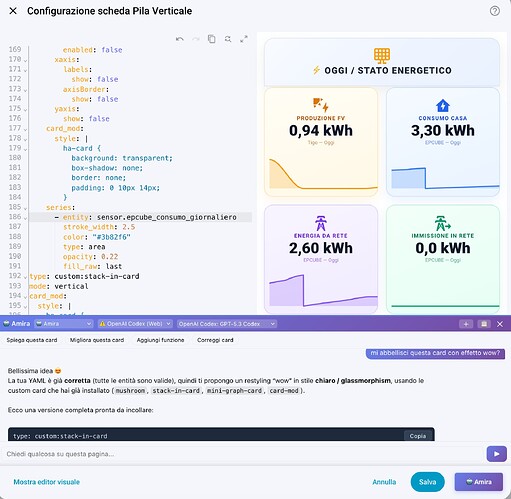The width and height of the screenshot is (511, 499).
Task: Open the Amira agent dropdown
Action: 64,324
